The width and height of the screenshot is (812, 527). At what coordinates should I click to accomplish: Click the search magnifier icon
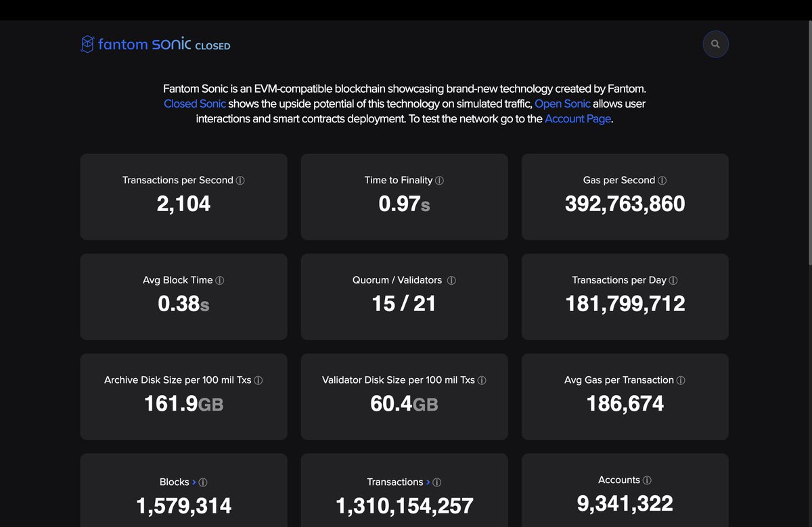[716, 45]
